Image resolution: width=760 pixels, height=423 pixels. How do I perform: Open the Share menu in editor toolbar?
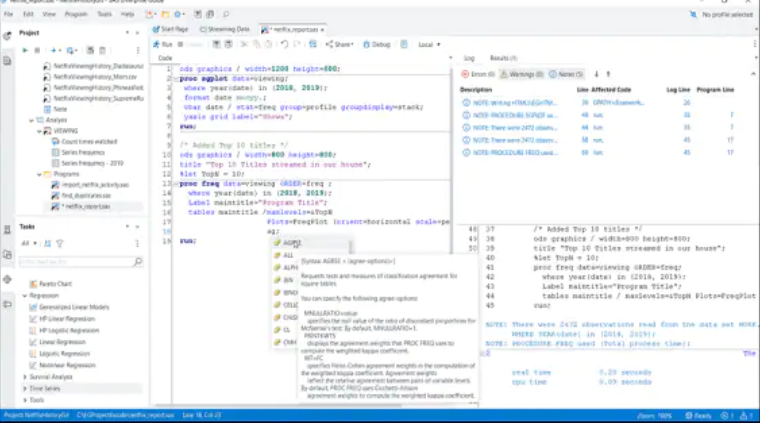tap(341, 45)
